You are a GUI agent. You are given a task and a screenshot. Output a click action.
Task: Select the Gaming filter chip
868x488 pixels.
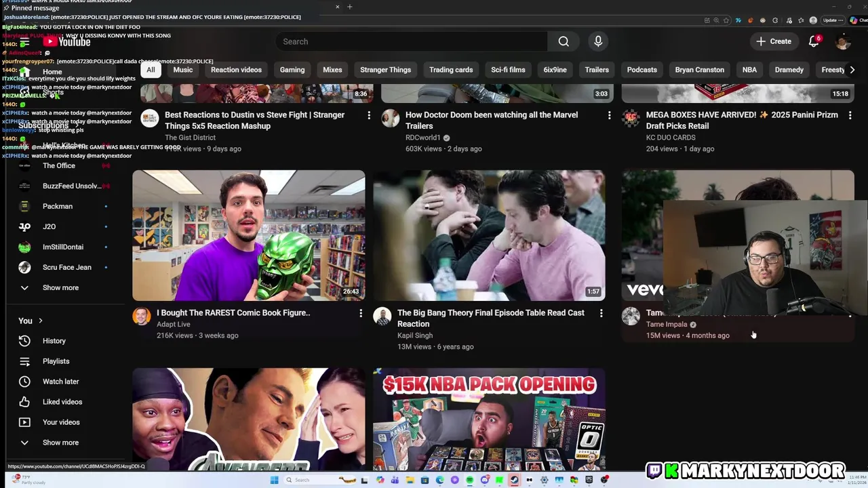click(292, 70)
